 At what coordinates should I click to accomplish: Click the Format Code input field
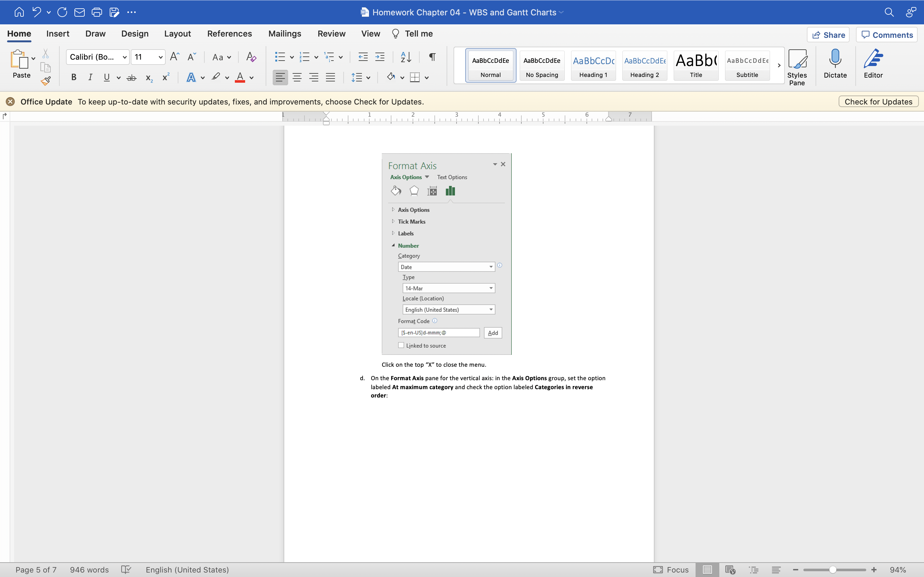439,332
